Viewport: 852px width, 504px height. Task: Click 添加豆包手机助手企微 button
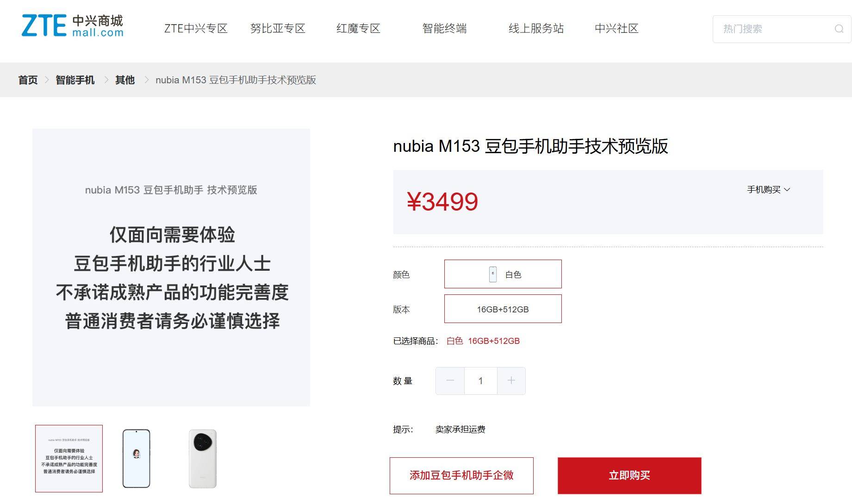tap(461, 475)
